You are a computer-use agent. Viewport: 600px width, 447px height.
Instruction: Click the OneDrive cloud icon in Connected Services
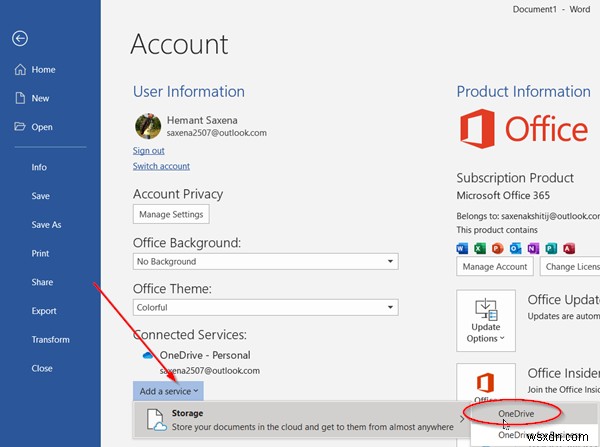(x=148, y=356)
